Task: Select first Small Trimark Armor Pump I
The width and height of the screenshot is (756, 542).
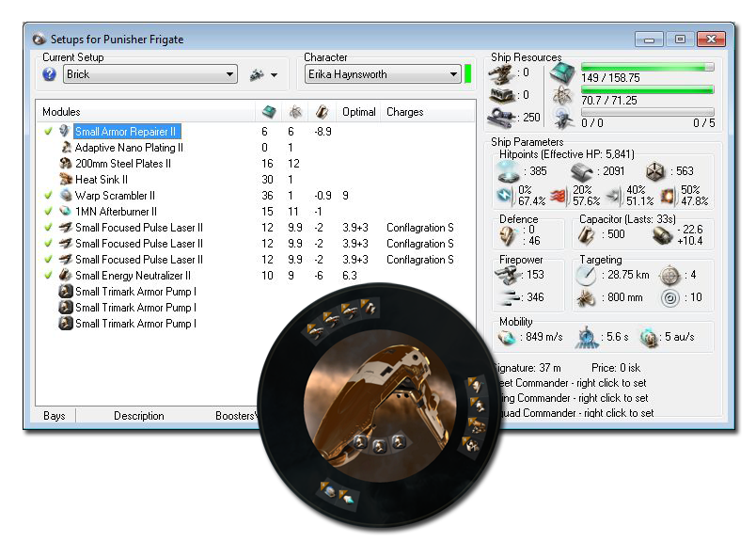Action: click(x=135, y=292)
